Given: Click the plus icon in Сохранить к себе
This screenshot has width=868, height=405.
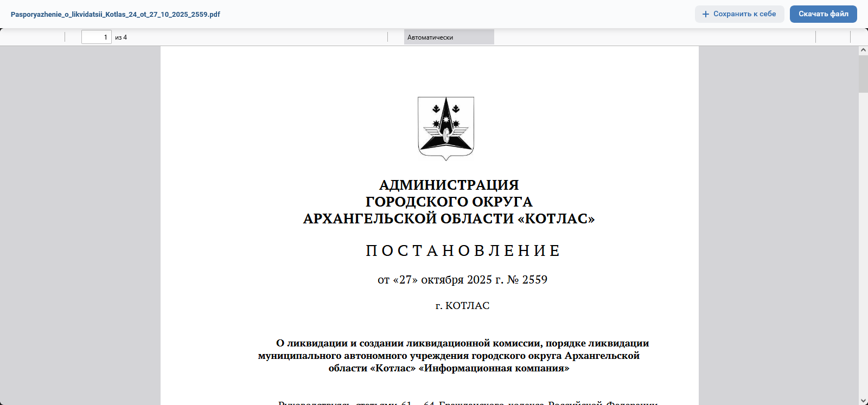Looking at the screenshot, I should (705, 14).
